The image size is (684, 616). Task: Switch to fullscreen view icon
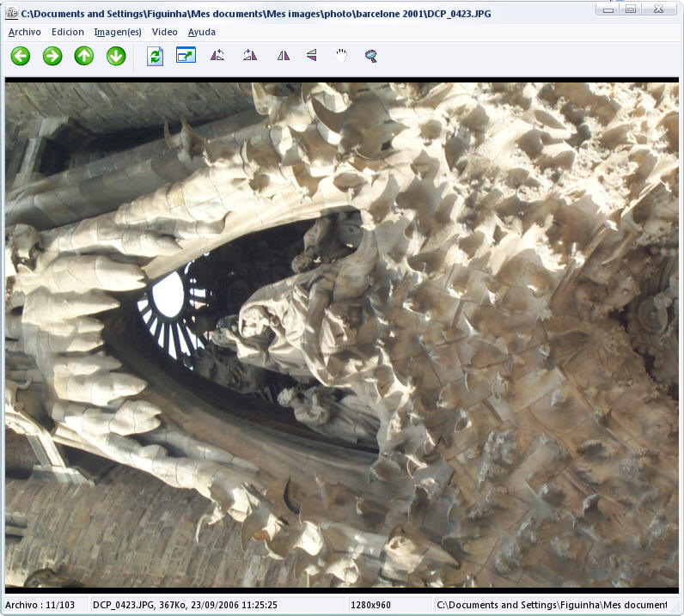click(x=186, y=56)
